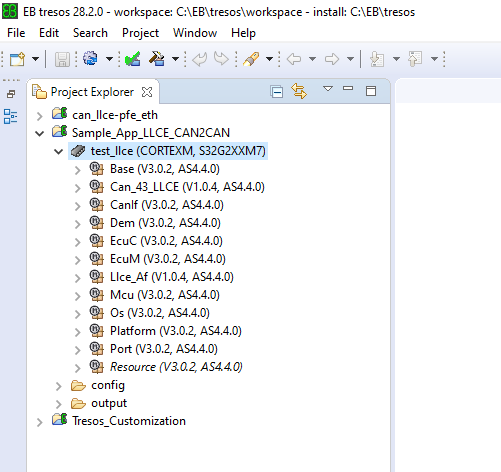Open the Forward history dropdown arrow

(350, 59)
